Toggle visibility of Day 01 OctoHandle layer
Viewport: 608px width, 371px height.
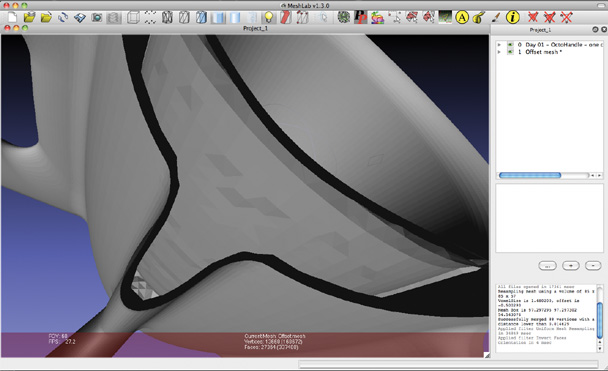(510, 45)
